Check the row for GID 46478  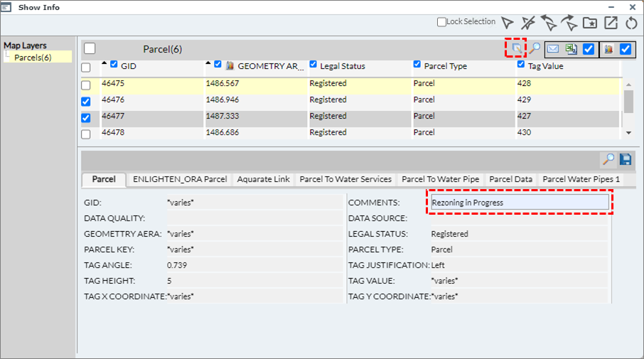[86, 134]
